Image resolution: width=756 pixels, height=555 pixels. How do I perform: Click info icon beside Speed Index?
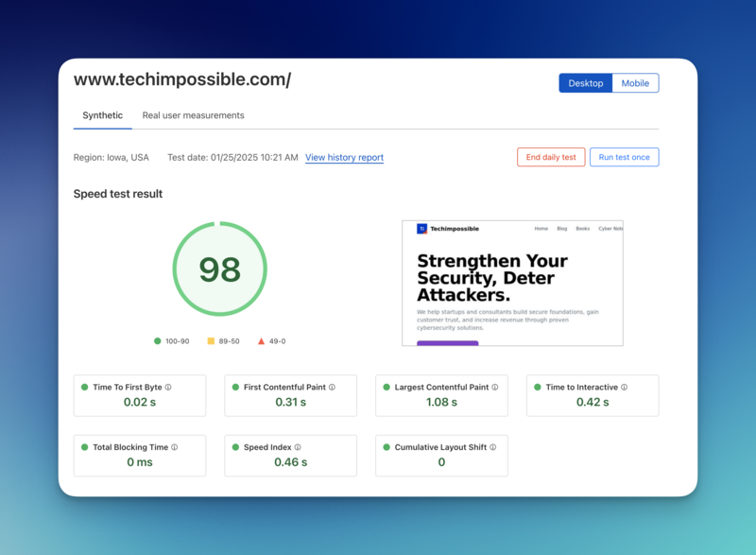point(298,448)
